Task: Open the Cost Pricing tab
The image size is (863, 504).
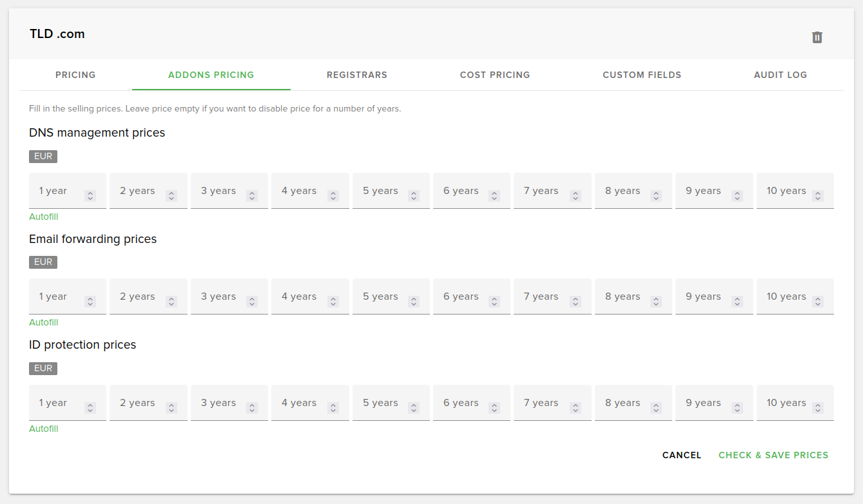Action: pos(494,75)
